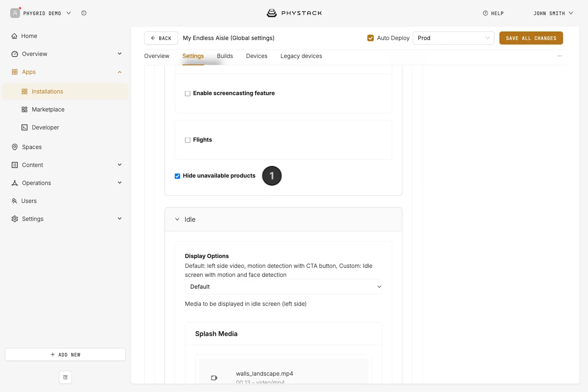
Task: Expand the Content sidebar chevron
Action: 120,165
